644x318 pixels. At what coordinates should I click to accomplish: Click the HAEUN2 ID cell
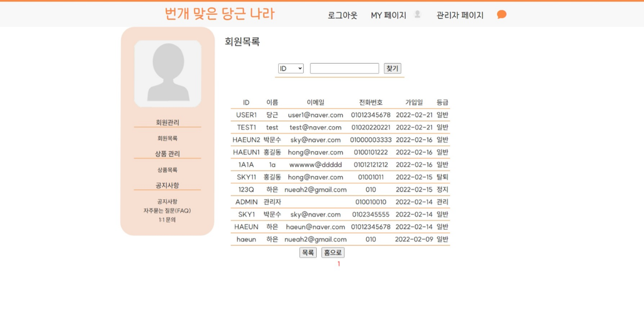pyautogui.click(x=246, y=140)
